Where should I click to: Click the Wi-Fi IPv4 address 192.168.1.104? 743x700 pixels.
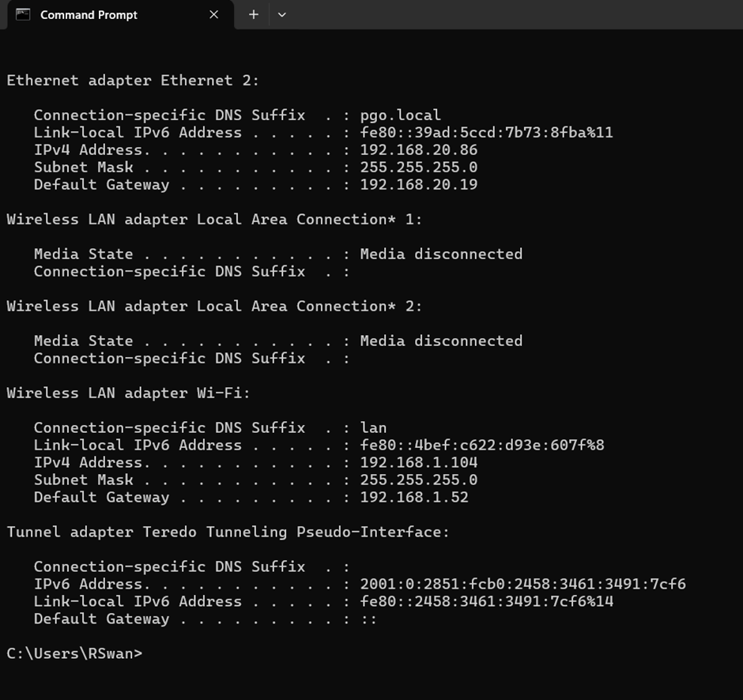(419, 462)
